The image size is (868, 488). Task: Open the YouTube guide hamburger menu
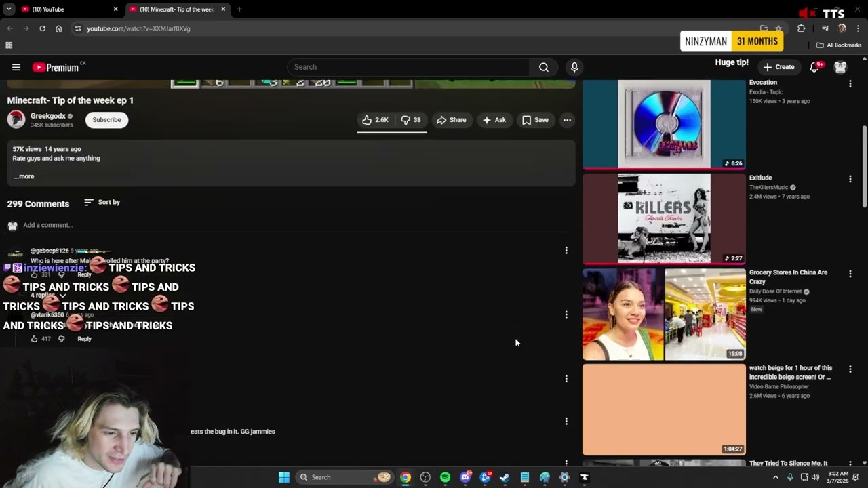point(16,67)
